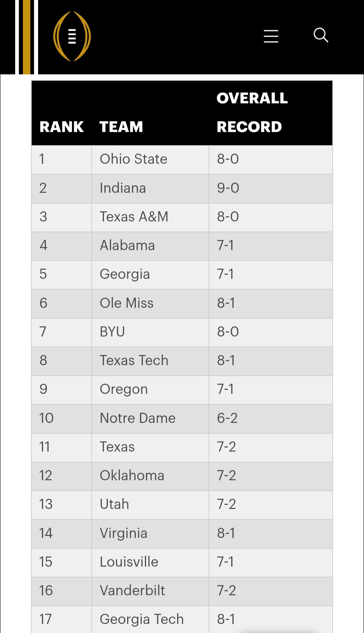Click the RANK column header
The width and height of the screenshot is (364, 633).
coord(61,127)
